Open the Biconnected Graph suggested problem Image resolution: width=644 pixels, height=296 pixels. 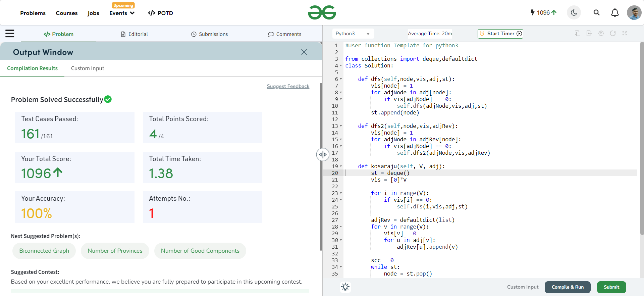tap(44, 251)
